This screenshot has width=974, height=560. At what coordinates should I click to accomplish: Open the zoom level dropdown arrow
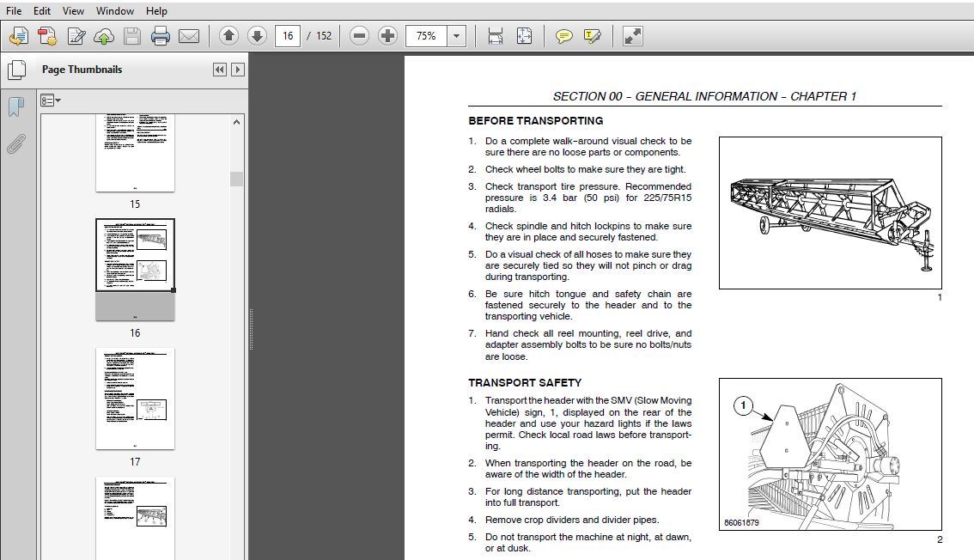coord(457,36)
